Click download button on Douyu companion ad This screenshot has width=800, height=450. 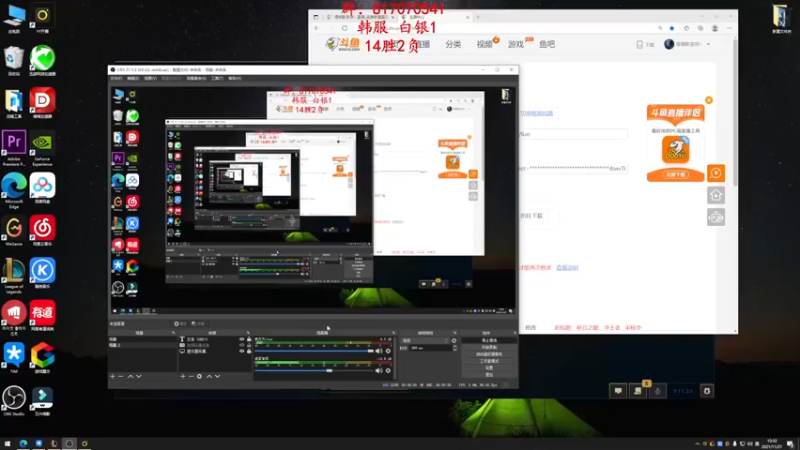(x=676, y=174)
